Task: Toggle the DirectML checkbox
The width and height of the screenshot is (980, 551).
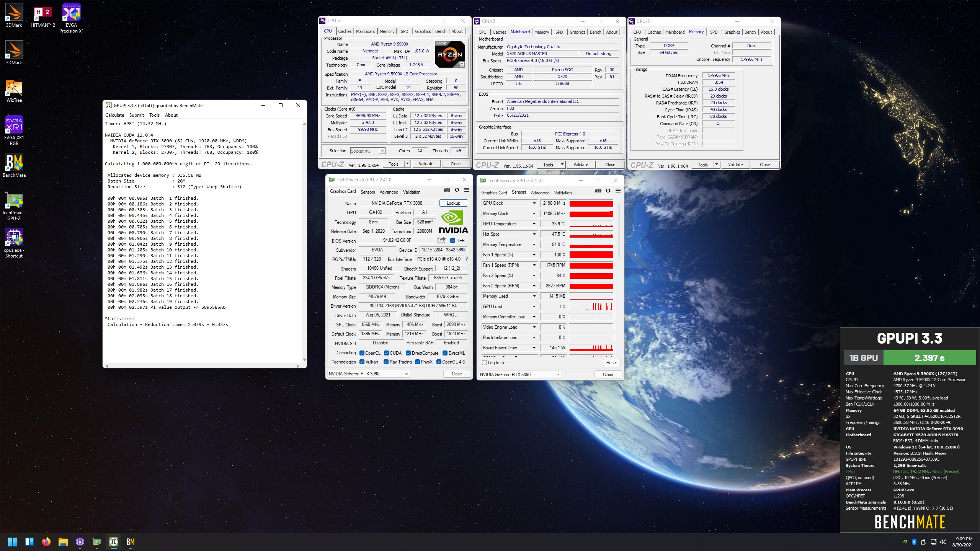Action: pos(445,353)
